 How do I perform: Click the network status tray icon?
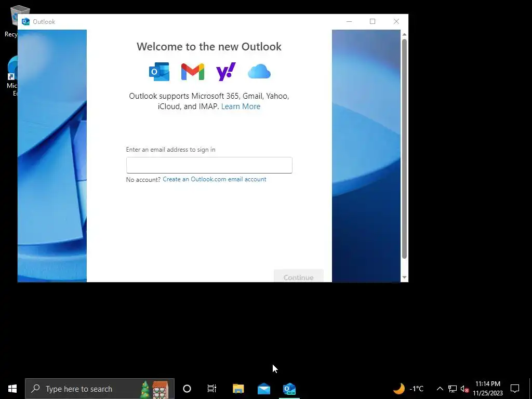(453, 389)
